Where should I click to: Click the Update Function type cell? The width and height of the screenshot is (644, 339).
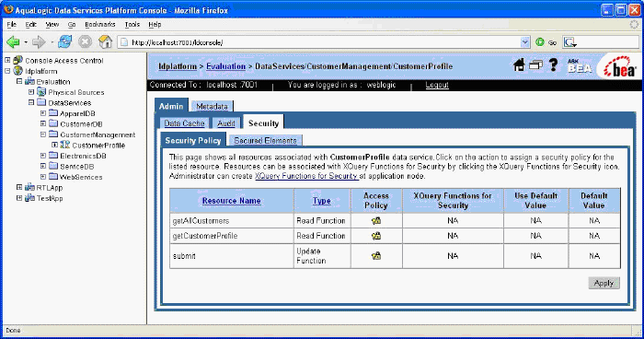(322, 256)
